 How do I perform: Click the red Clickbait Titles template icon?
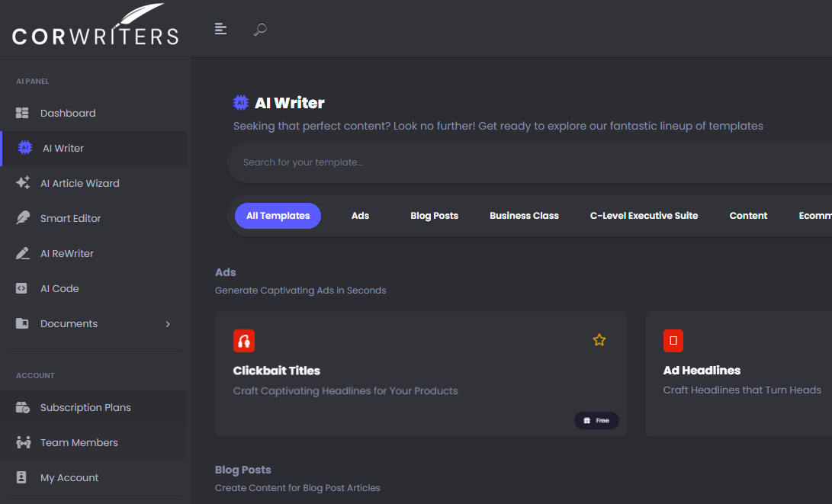(x=244, y=341)
